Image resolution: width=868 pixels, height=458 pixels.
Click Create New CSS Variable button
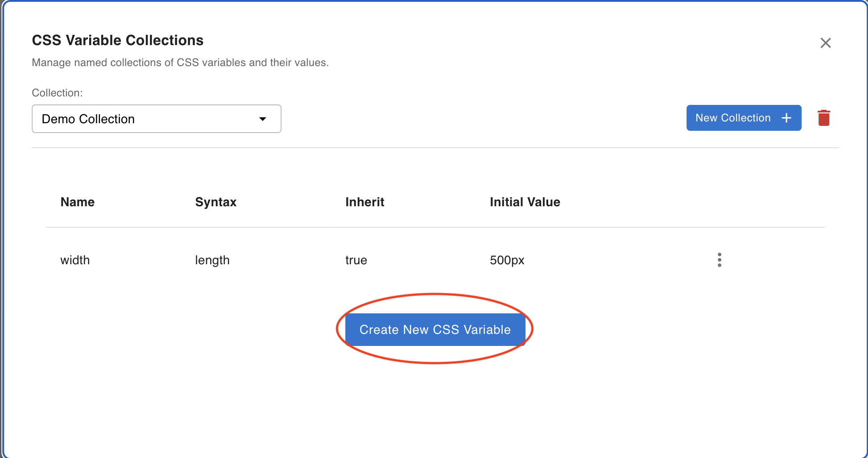click(435, 329)
